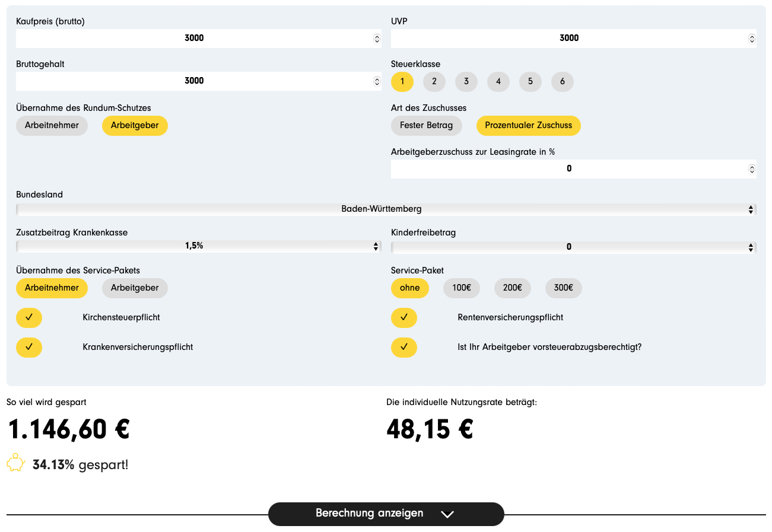Click the Arbeitgeberzuschuss percentage field
Image resolution: width=772 pixels, height=532 pixels.
(x=568, y=169)
